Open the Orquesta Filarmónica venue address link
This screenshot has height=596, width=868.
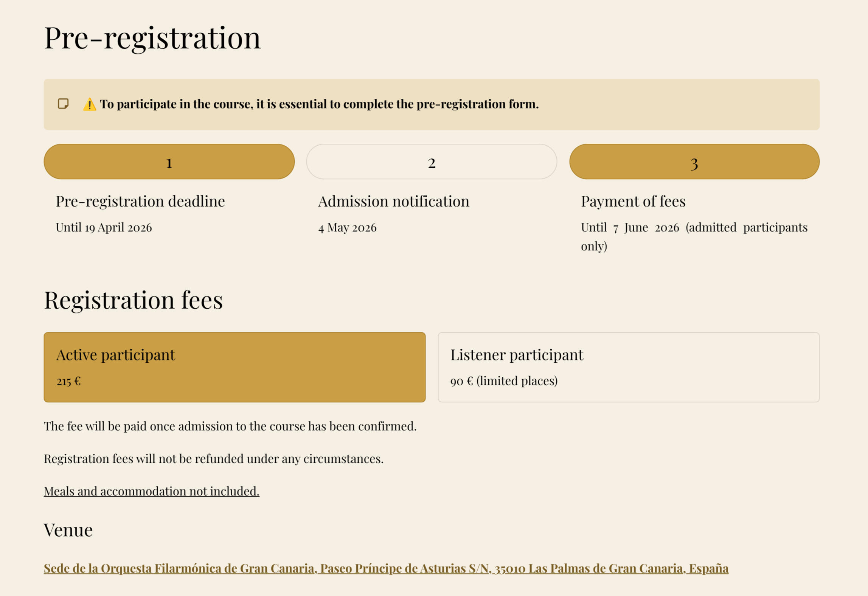point(386,568)
